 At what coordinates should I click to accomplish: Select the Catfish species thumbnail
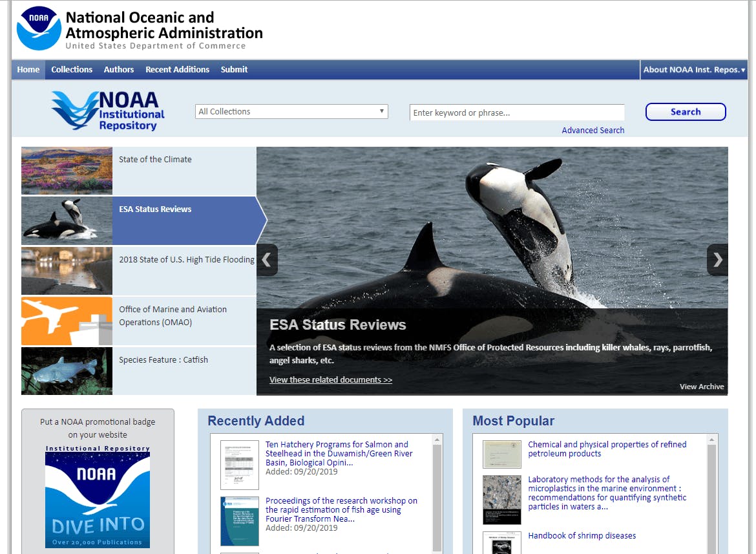pyautogui.click(x=67, y=371)
